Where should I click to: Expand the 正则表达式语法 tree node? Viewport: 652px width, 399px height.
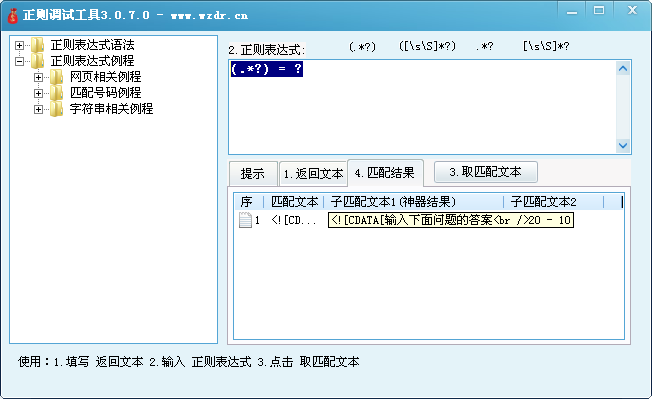tap(19, 45)
